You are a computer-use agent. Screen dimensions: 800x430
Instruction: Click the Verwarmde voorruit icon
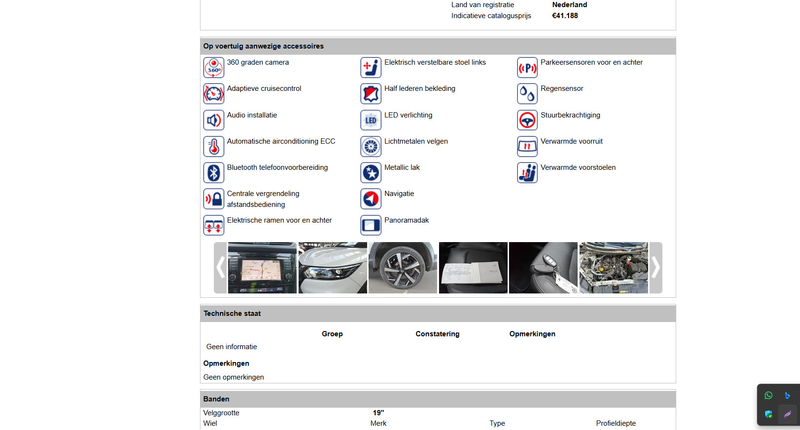point(527,146)
